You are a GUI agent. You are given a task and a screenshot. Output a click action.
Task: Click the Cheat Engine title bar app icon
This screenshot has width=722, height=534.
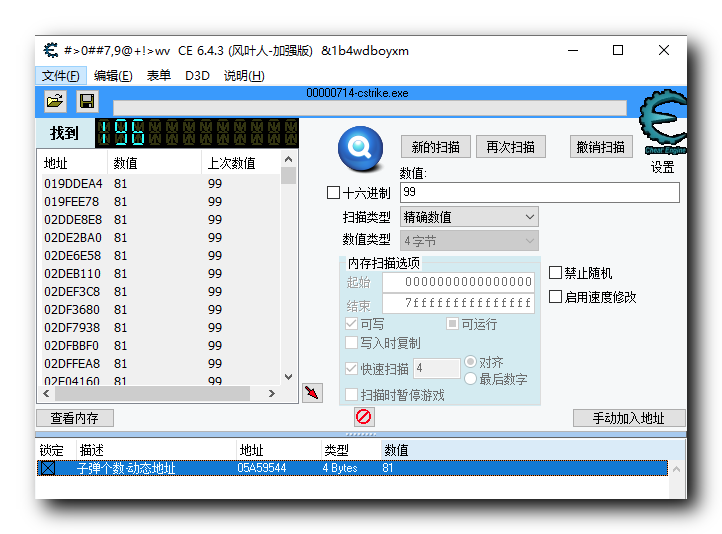(x=51, y=50)
